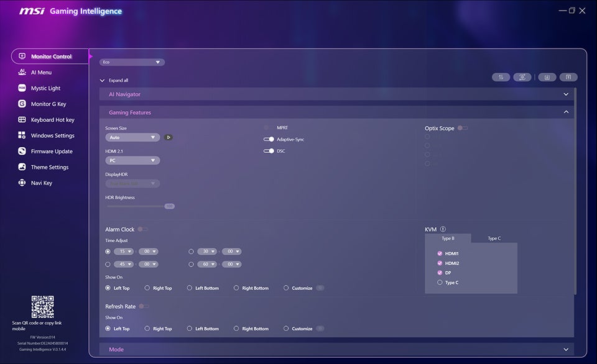This screenshot has height=364, width=597.
Task: Enable the MPRT toggle
Action: tap(267, 128)
